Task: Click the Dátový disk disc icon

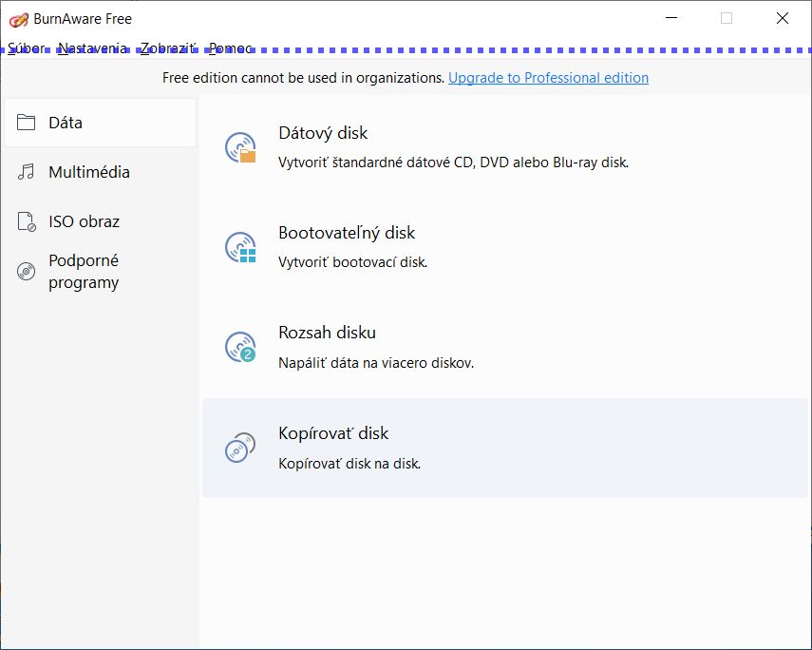Action: (x=240, y=147)
